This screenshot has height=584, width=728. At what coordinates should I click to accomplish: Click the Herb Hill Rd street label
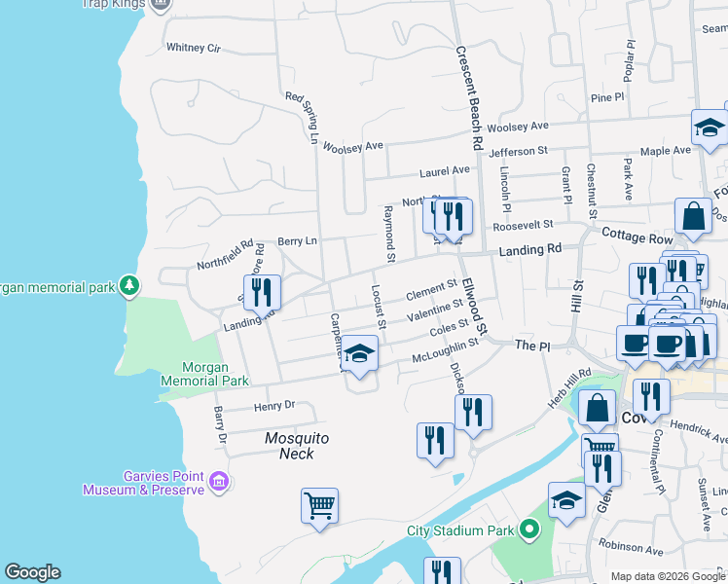click(x=569, y=389)
